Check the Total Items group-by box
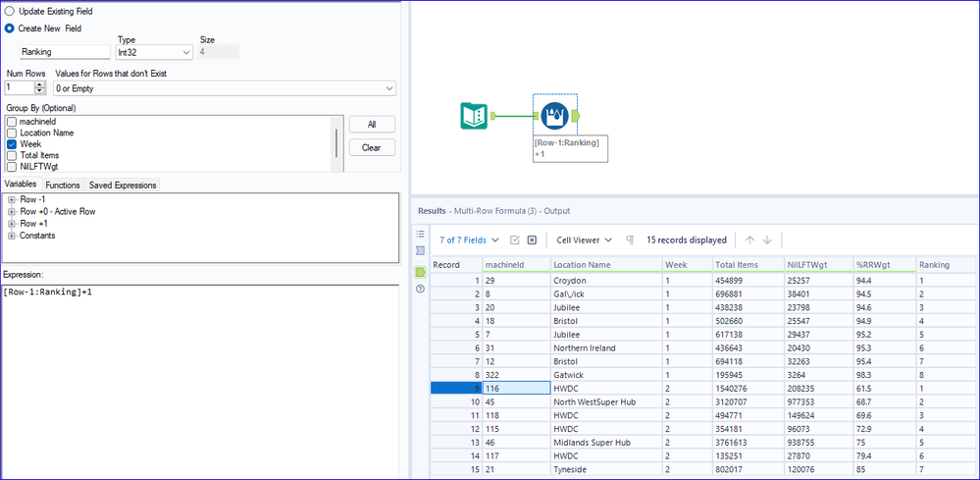The width and height of the screenshot is (980, 480). tap(12, 155)
